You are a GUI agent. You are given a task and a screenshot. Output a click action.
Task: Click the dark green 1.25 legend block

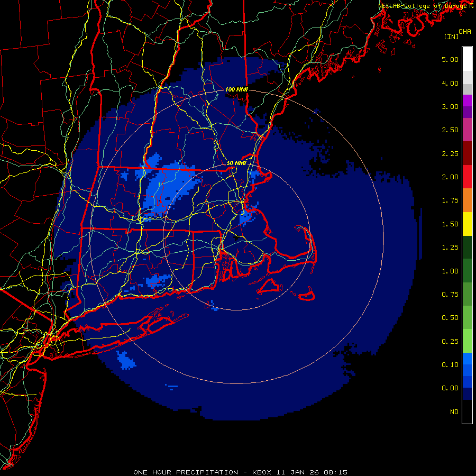(467, 247)
